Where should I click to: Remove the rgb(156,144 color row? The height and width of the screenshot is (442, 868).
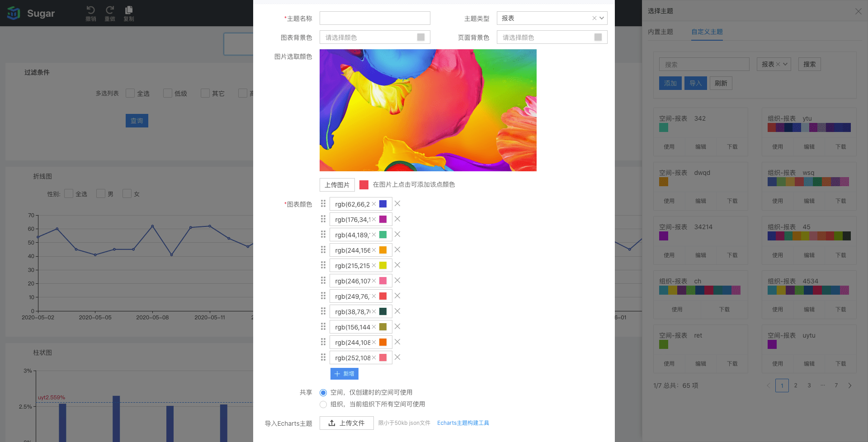coord(397,326)
